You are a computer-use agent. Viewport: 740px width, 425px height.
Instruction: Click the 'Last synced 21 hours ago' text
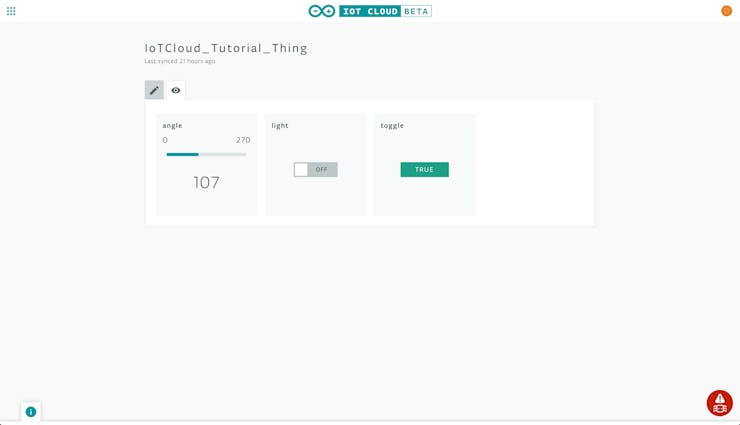click(180, 61)
